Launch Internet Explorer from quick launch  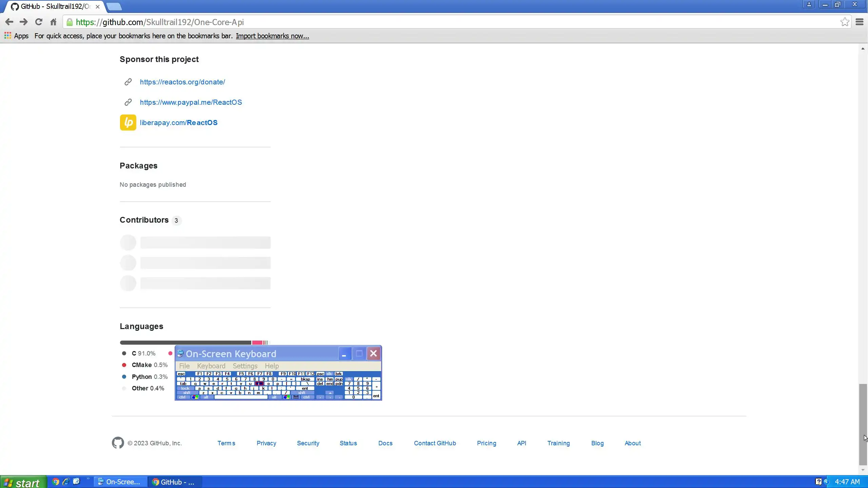tap(66, 482)
